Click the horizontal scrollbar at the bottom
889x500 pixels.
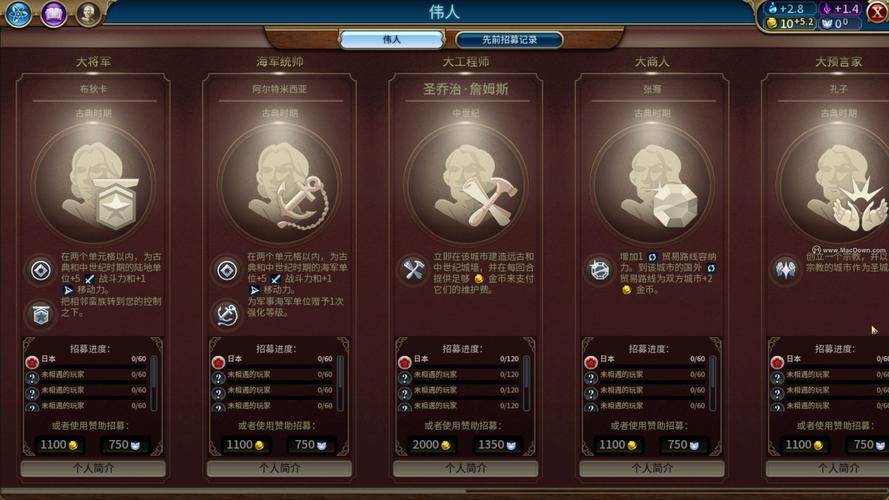pyautogui.click(x=444, y=491)
